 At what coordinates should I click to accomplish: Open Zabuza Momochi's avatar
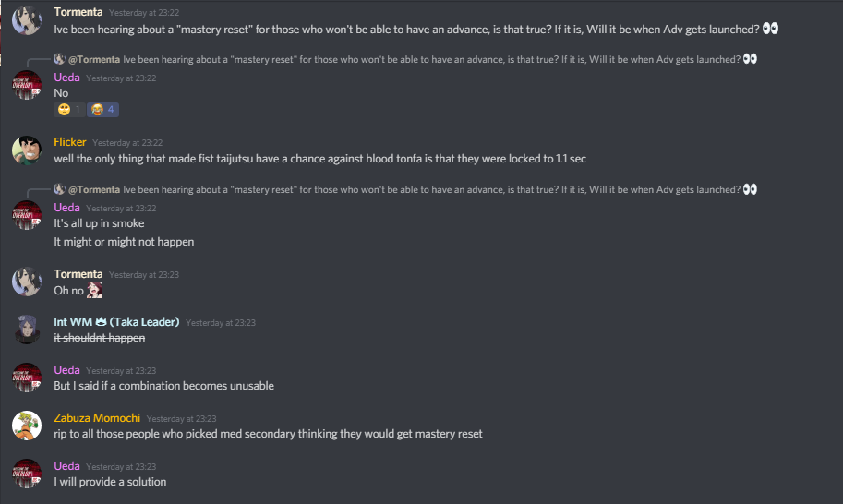27,426
